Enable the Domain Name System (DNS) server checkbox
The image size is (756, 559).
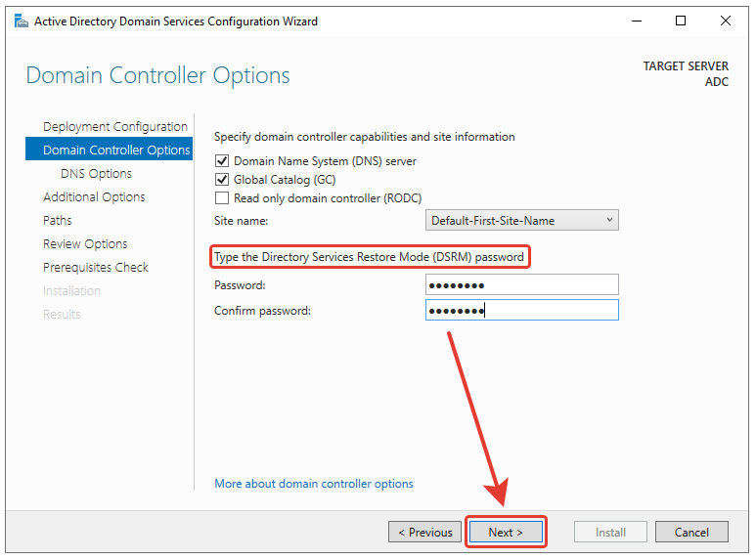pos(222,161)
